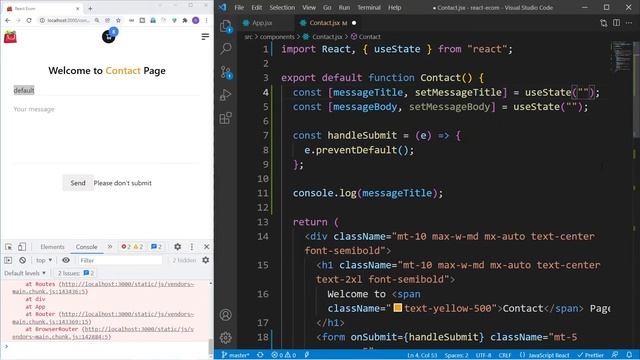This screenshot has width=640, height=360.
Task: Click the shopping cart icon on the page
Action: [x=109, y=37]
